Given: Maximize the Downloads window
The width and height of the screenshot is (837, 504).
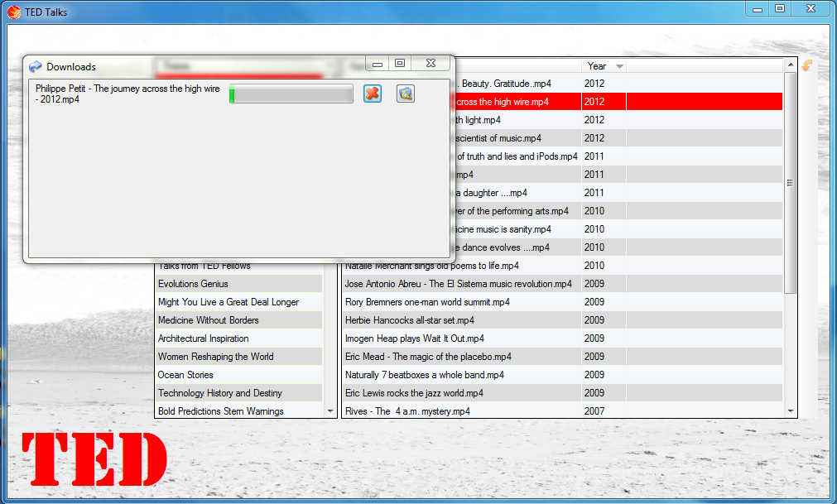Looking at the screenshot, I should (400, 64).
